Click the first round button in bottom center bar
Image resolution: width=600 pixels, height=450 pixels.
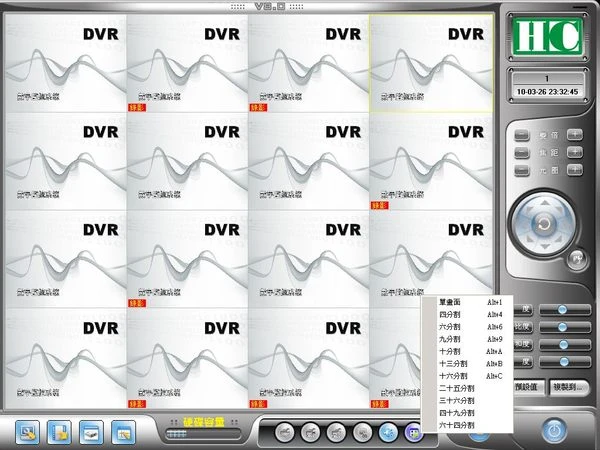coord(284,433)
